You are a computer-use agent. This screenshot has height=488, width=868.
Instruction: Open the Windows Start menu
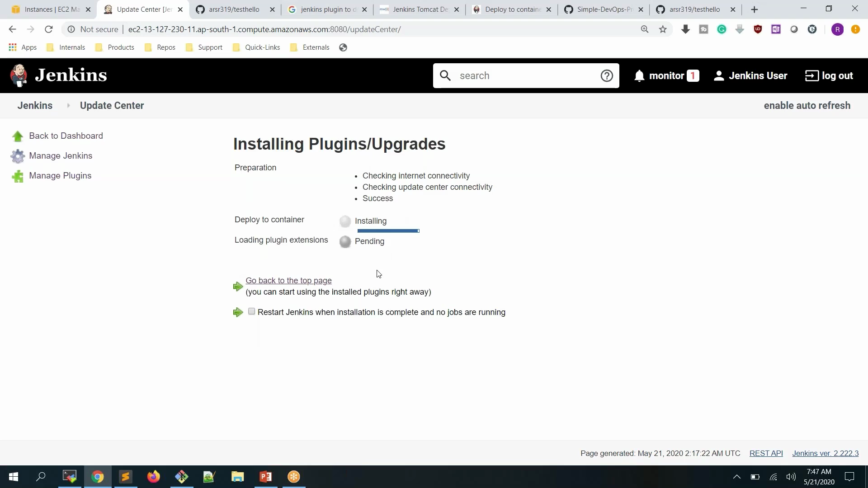(x=14, y=477)
